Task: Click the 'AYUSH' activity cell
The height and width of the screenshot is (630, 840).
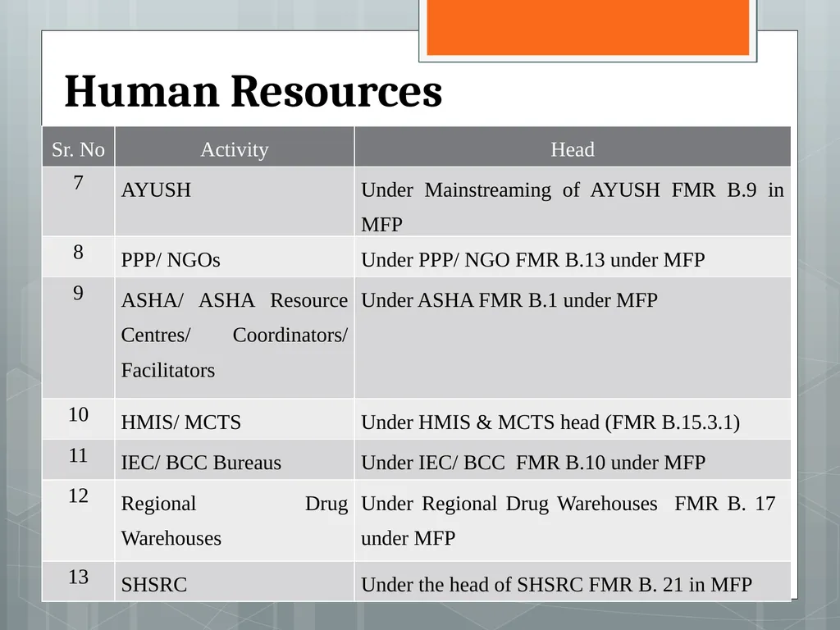Action: [x=235, y=202]
